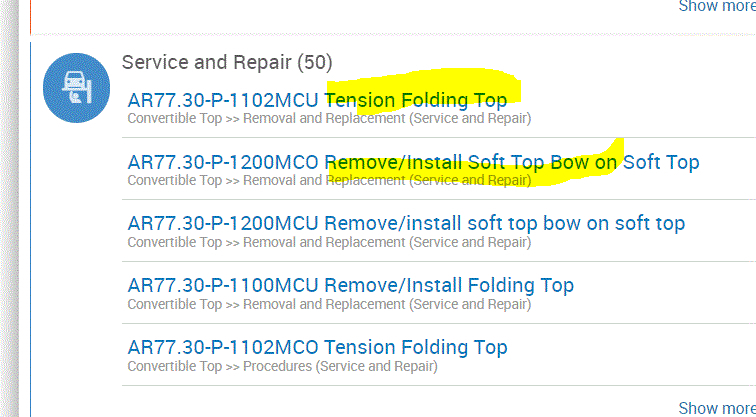Select the Service and Repair (50) heading
The height and width of the screenshot is (417, 756).
[x=227, y=62]
